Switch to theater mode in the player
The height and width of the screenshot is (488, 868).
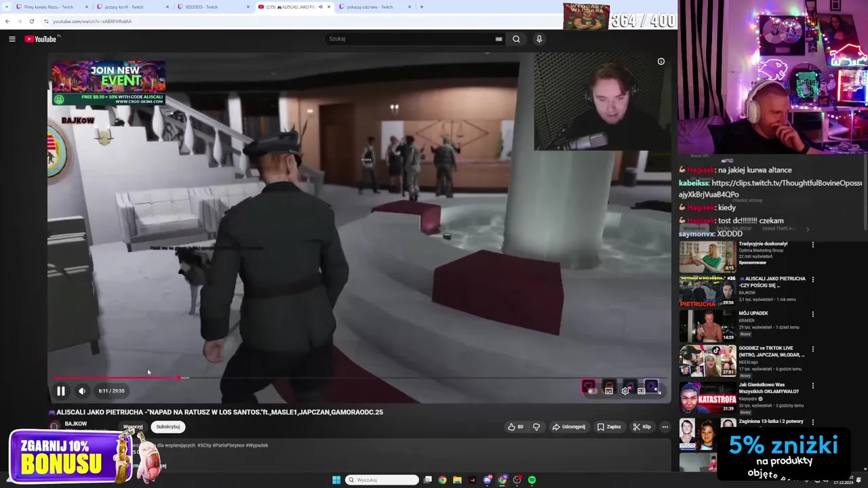pos(641,390)
